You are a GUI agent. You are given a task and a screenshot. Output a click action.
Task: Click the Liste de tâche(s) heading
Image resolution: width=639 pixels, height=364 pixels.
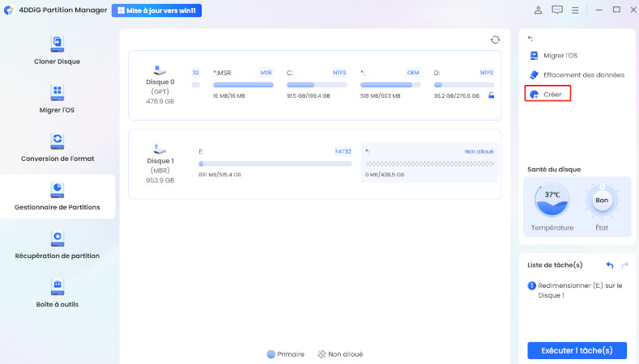(555, 265)
